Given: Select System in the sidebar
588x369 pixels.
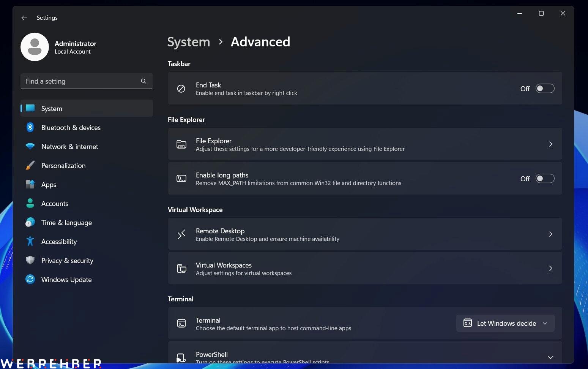Looking at the screenshot, I should (87, 108).
